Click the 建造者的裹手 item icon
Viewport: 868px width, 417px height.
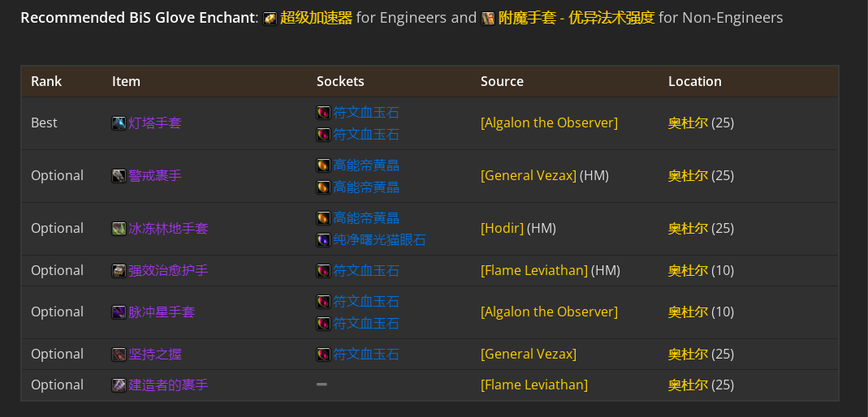click(119, 385)
